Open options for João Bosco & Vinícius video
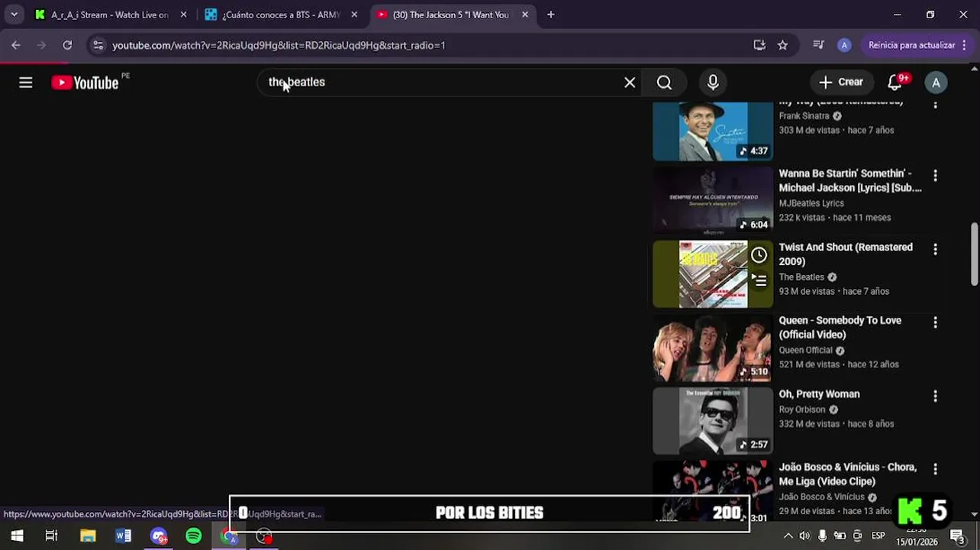Viewport: 980px width, 550px height. click(935, 469)
